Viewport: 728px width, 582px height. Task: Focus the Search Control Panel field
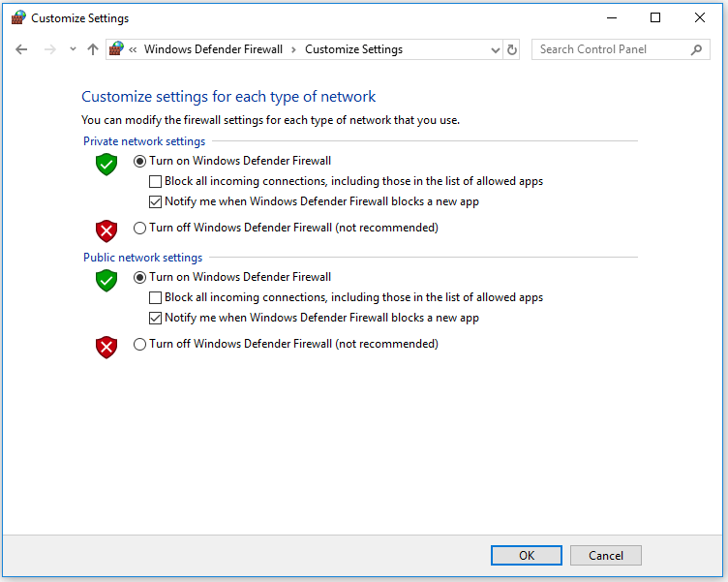tap(621, 49)
